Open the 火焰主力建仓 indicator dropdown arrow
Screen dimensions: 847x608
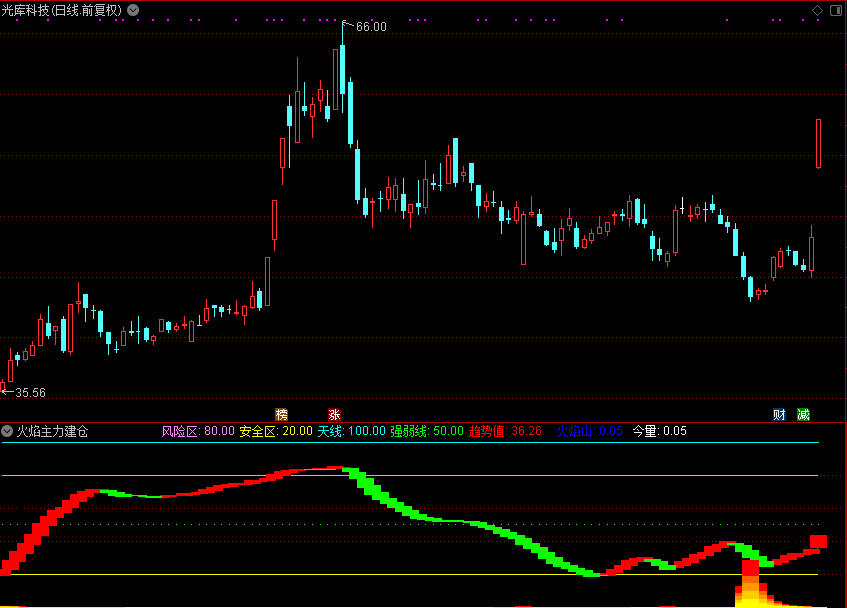click(7, 431)
